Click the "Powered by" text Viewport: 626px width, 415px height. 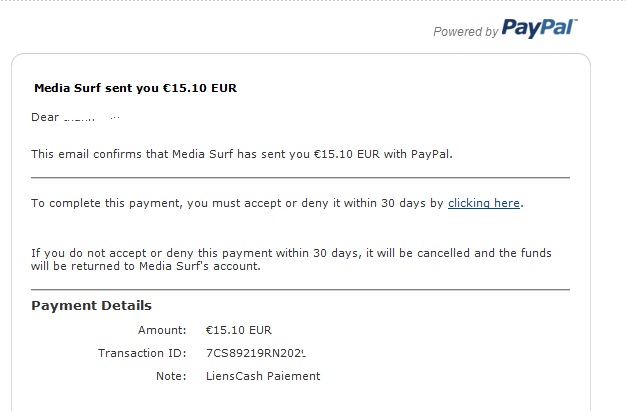tap(465, 32)
